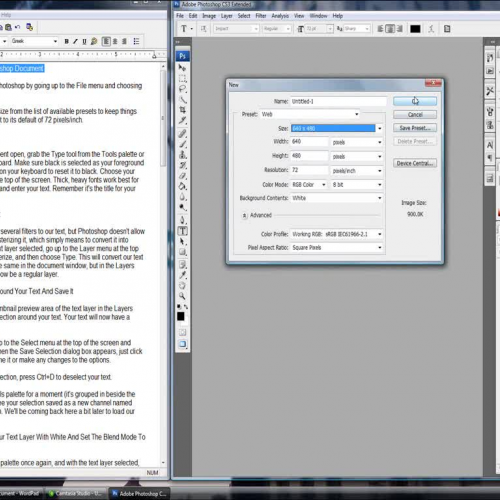Image resolution: width=500 pixels, height=500 pixels.
Task: Switch to Camtasia Studio in taskbar
Action: coord(76,493)
